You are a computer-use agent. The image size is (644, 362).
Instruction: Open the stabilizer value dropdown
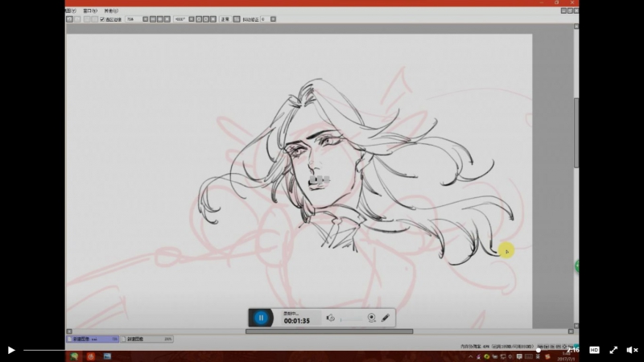point(273,19)
